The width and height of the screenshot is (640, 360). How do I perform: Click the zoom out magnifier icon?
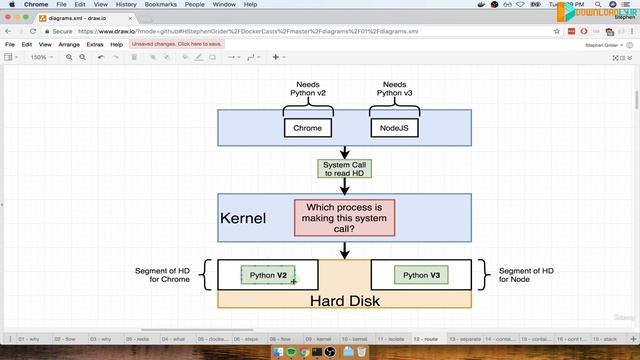(x=82, y=58)
